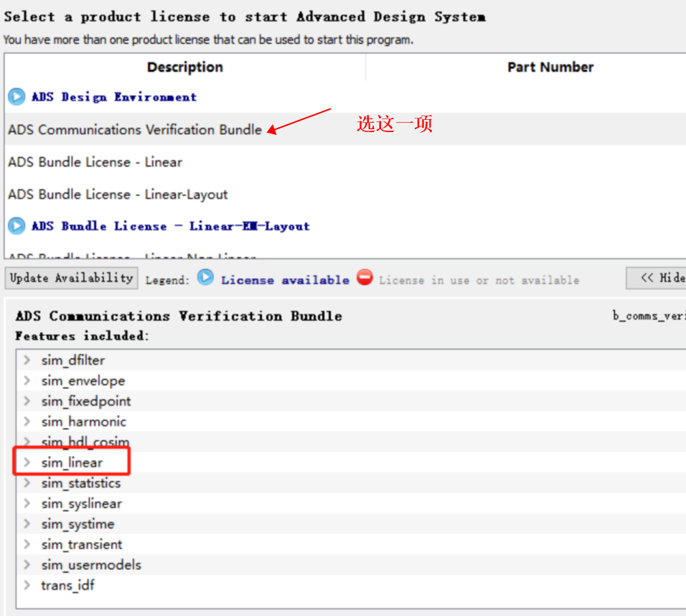Click the blue License available legend icon
This screenshot has height=616, width=686.
tap(206, 277)
